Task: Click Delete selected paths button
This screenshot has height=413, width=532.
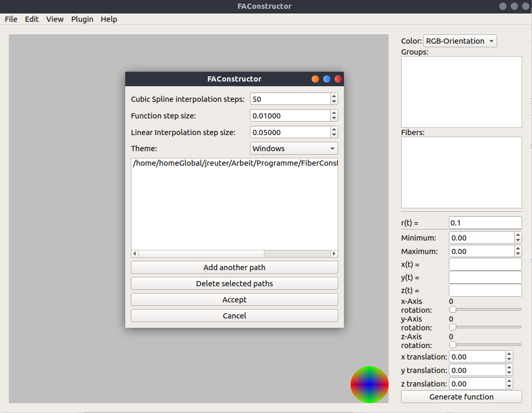Action: pos(234,283)
